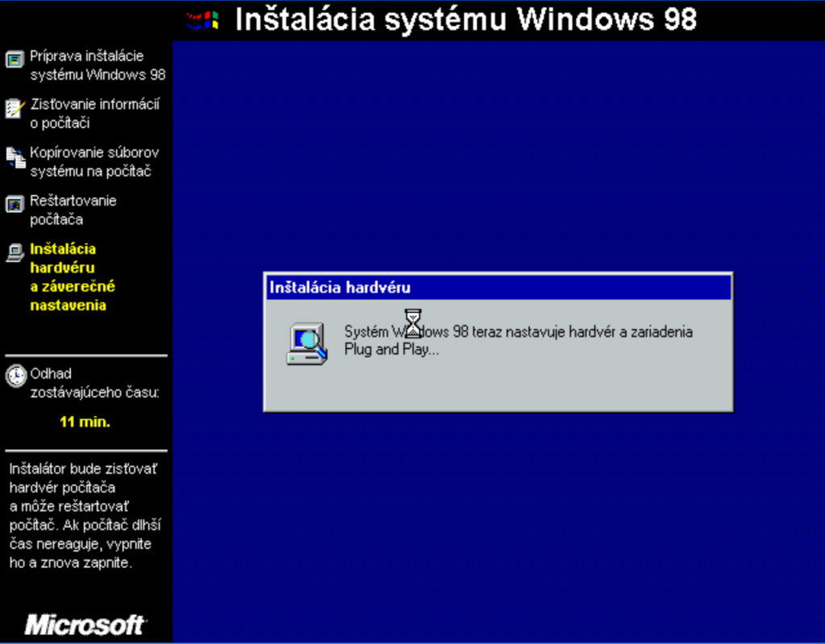Click the Windows flag logo in the header
Image resolution: width=825 pixels, height=644 pixels.
pyautogui.click(x=202, y=20)
